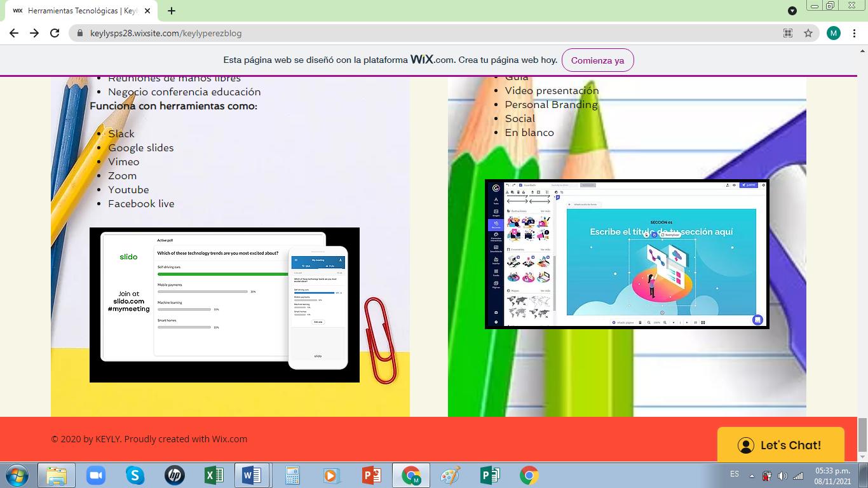Click the page vertical scrollbar thumb

pos(862,433)
